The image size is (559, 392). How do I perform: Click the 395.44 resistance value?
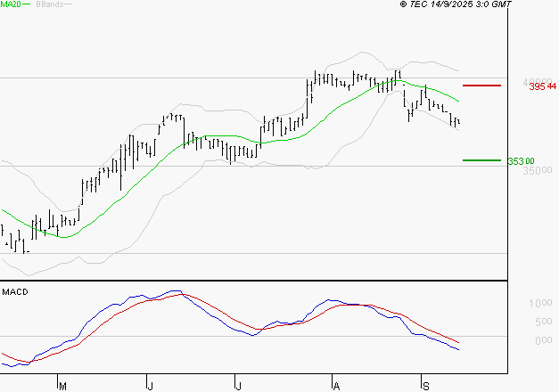[542, 86]
